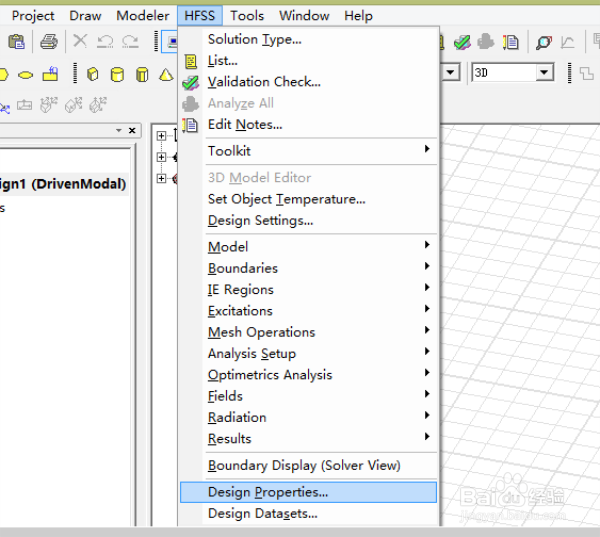
Task: Expand the Optimetrics Analysis submenu
Action: tap(308, 375)
